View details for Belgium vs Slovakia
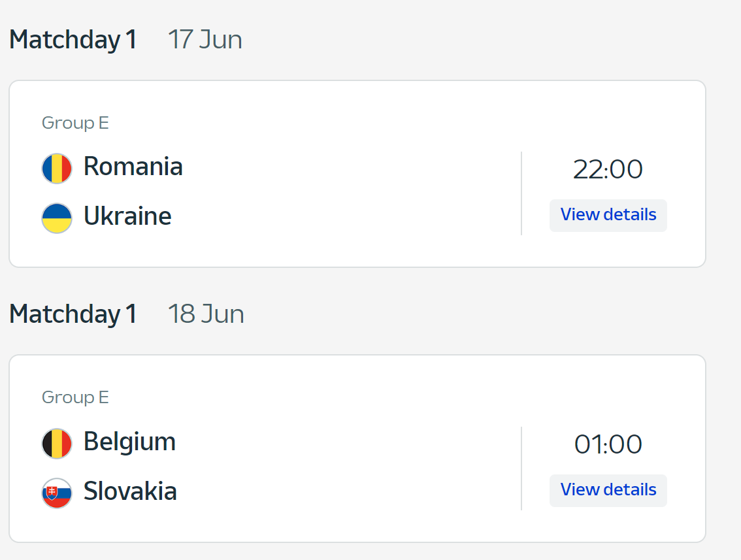This screenshot has height=560, width=741. pyautogui.click(x=608, y=490)
